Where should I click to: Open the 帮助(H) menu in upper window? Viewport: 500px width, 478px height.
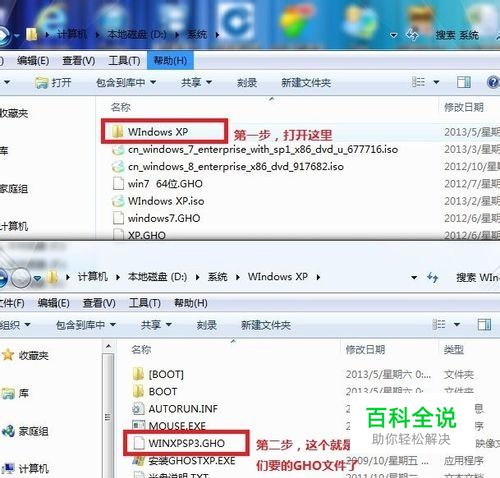170,61
